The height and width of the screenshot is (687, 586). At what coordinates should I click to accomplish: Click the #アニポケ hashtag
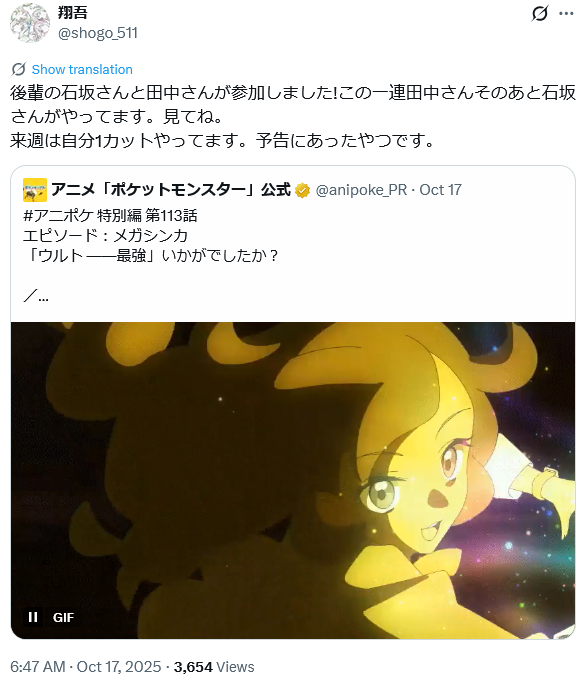tap(58, 216)
